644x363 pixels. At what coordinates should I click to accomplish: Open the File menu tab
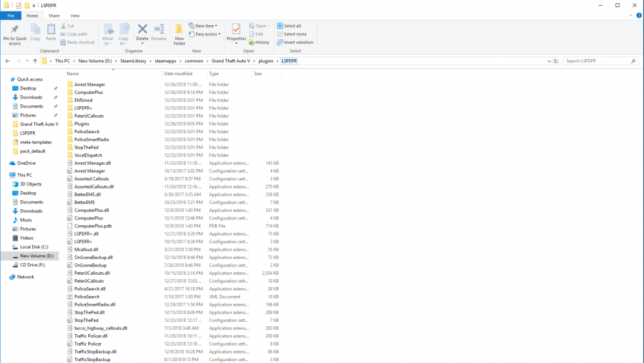click(x=11, y=15)
